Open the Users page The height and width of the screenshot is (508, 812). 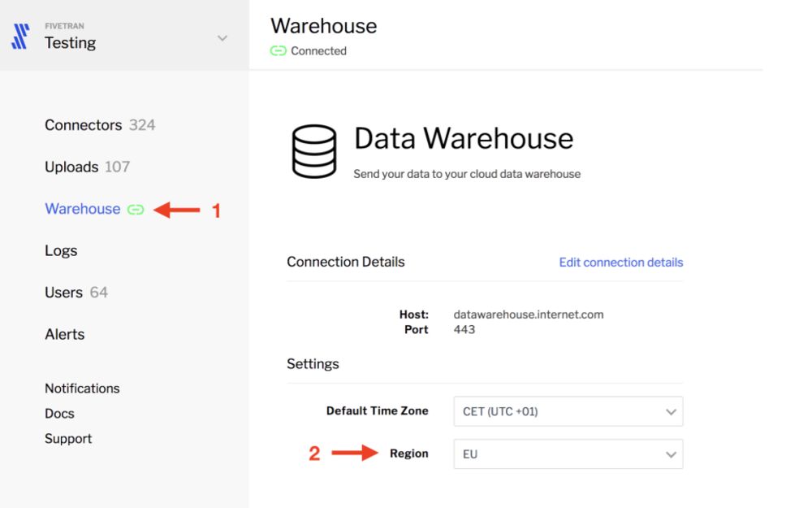pos(63,293)
